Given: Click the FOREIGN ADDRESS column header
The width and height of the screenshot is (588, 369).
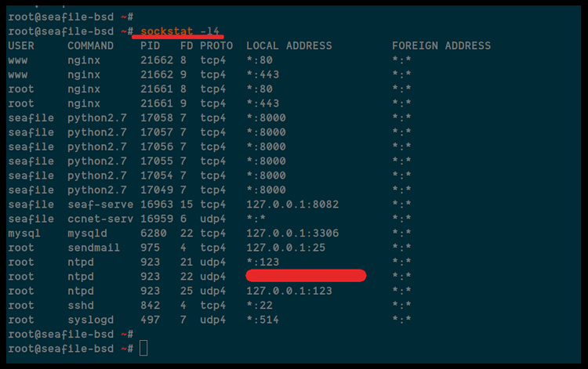Looking at the screenshot, I should coord(441,45).
